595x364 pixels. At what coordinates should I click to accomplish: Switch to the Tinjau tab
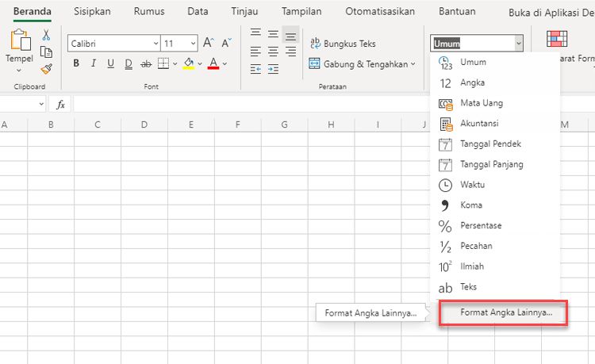245,12
